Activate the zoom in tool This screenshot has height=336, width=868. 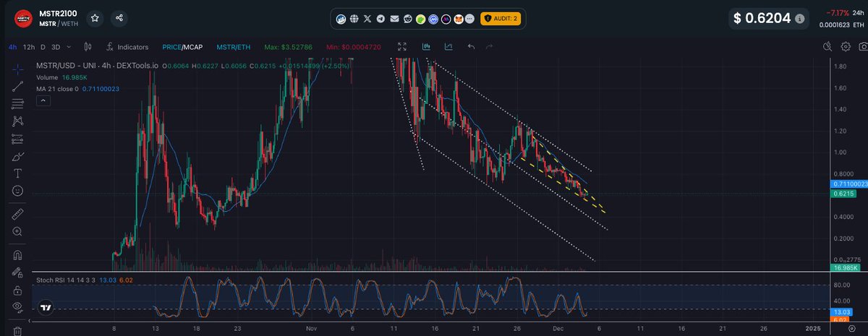point(18,231)
